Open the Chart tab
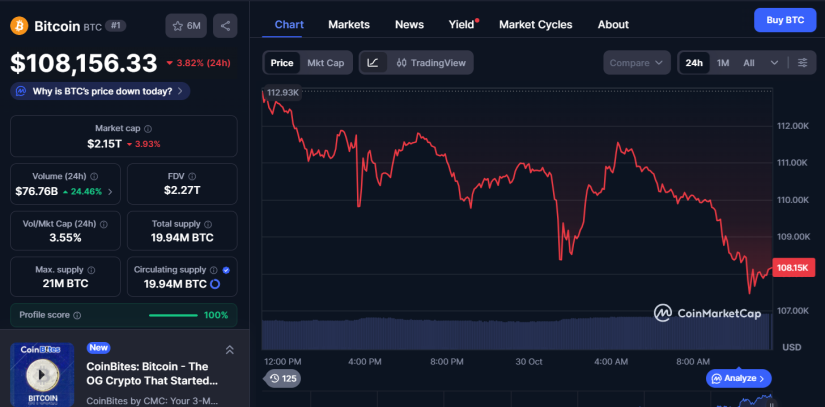The image size is (825, 407). pos(289,24)
